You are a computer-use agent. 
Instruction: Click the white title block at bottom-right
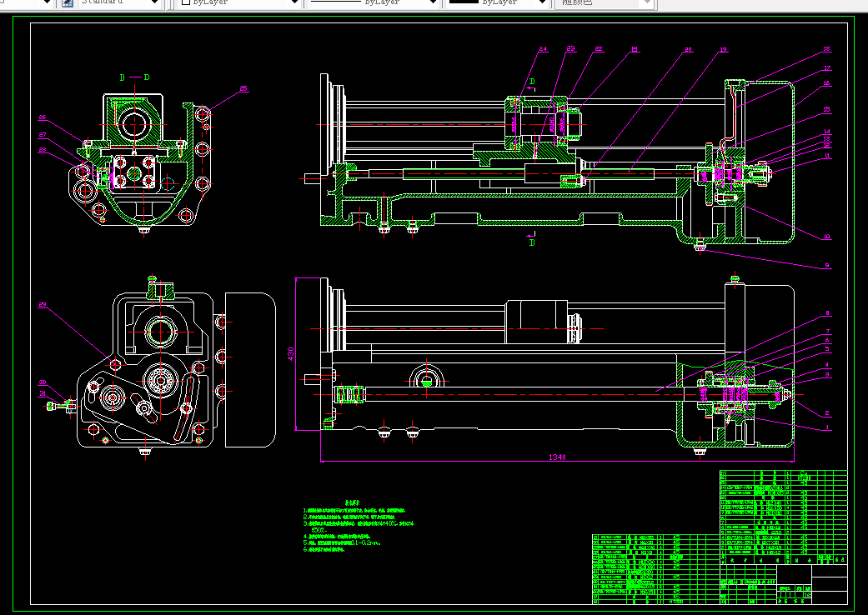784,583
